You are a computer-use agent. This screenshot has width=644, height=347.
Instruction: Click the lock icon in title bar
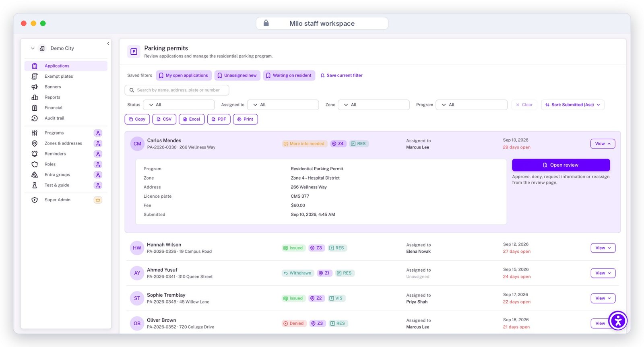[266, 23]
